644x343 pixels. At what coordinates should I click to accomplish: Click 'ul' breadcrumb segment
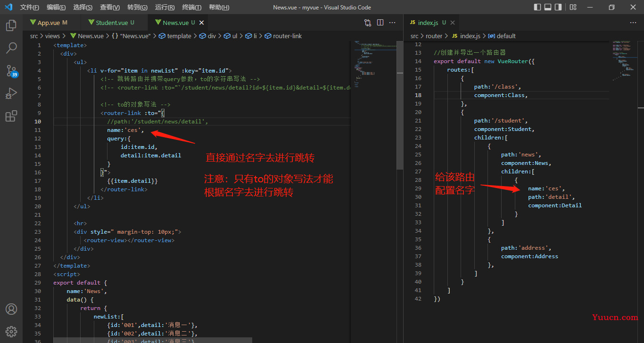pyautogui.click(x=231, y=36)
